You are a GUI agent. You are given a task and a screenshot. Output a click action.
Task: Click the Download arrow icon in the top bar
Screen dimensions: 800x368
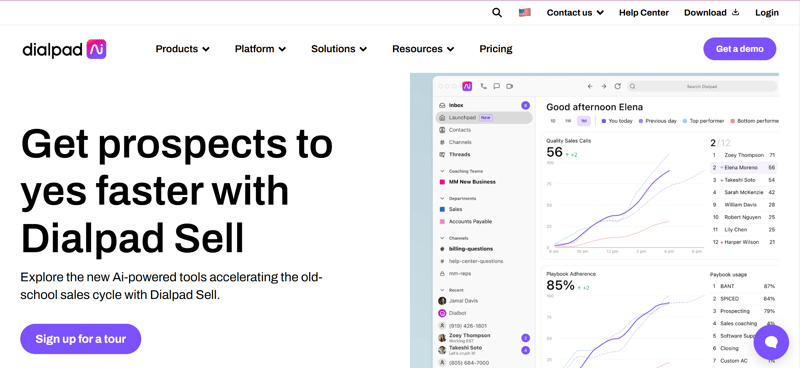click(735, 12)
